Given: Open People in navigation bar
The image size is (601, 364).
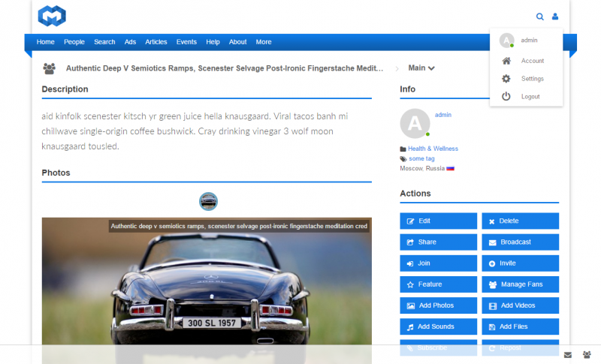Looking at the screenshot, I should click(x=74, y=42).
